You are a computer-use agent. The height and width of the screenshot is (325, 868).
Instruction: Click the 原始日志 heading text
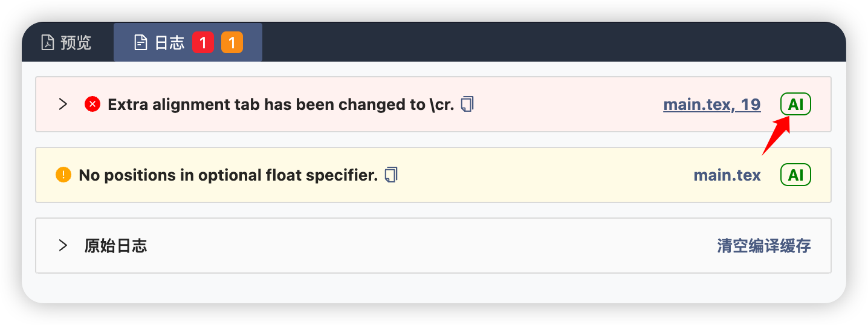pos(115,246)
